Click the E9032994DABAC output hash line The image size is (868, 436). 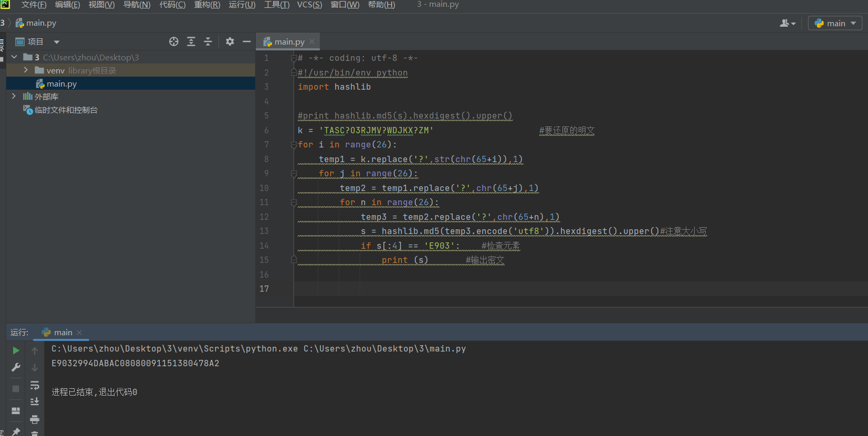coord(135,363)
